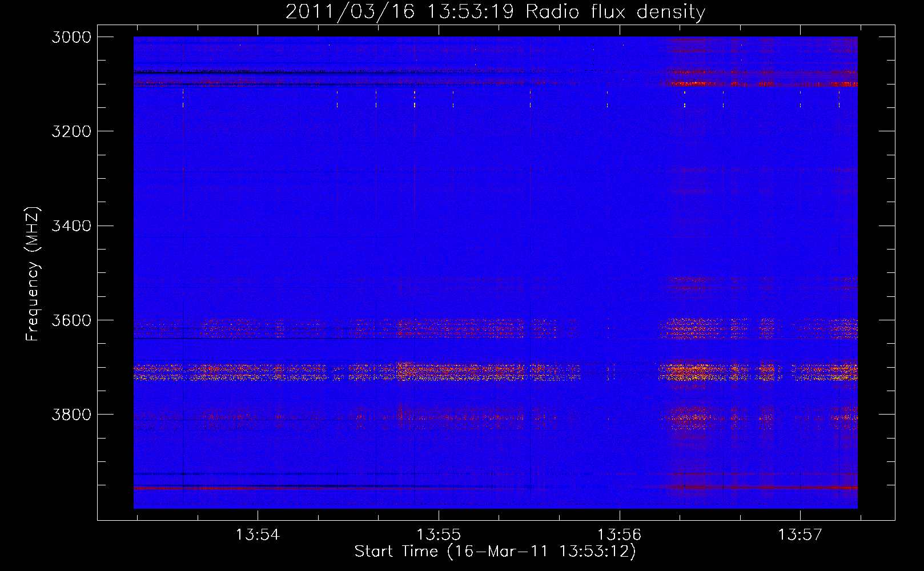This screenshot has height=571, width=924.
Task: Click the 3600 frequency axis label
Action: [x=71, y=320]
